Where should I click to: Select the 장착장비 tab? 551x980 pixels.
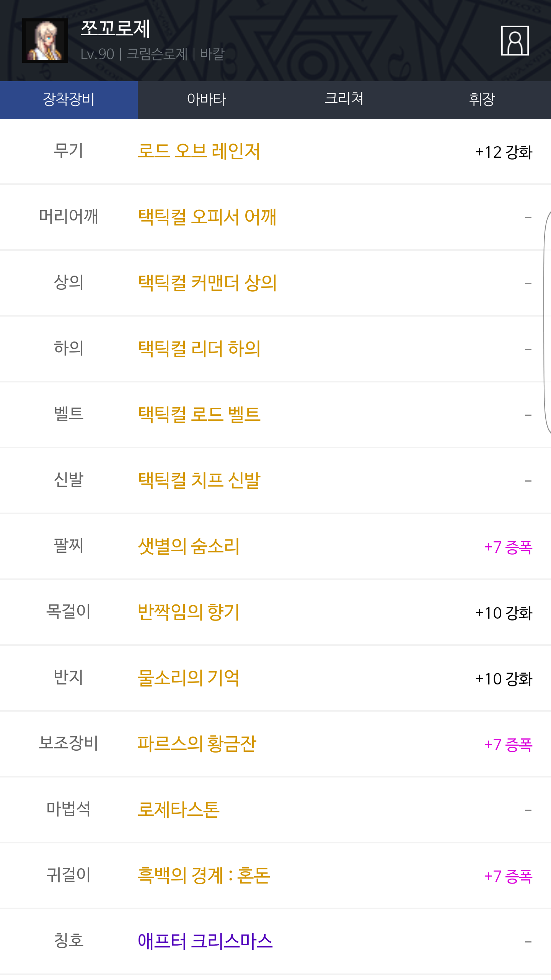coord(69,100)
